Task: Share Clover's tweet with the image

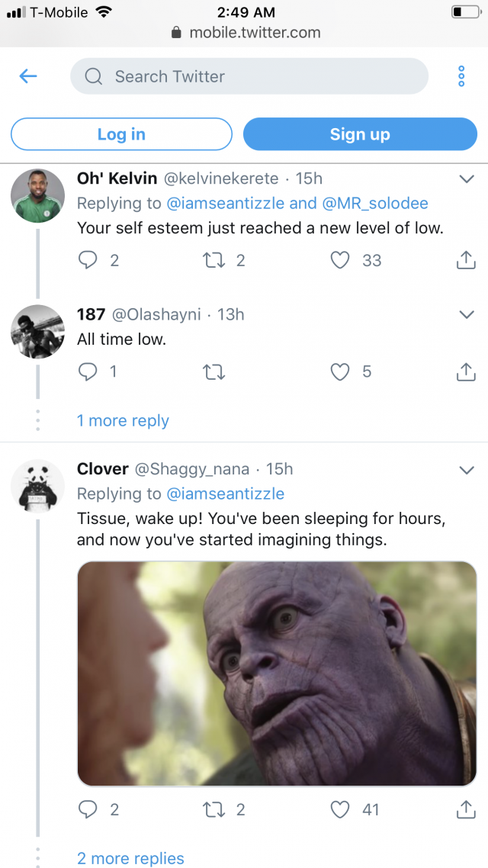Action: 465,809
